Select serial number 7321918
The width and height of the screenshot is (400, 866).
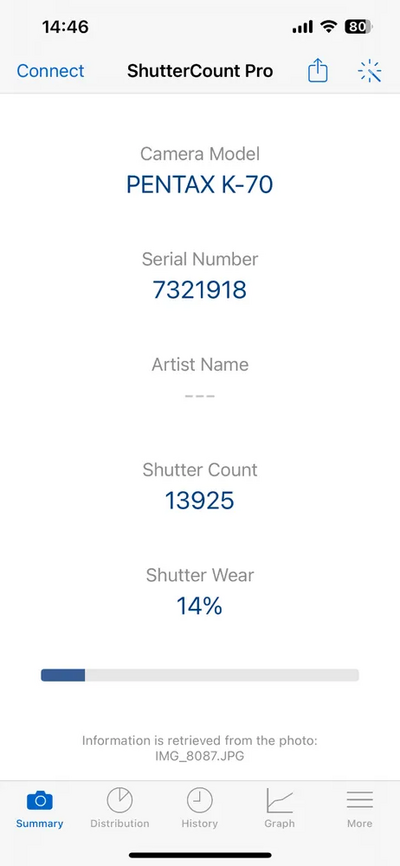pyautogui.click(x=199, y=289)
